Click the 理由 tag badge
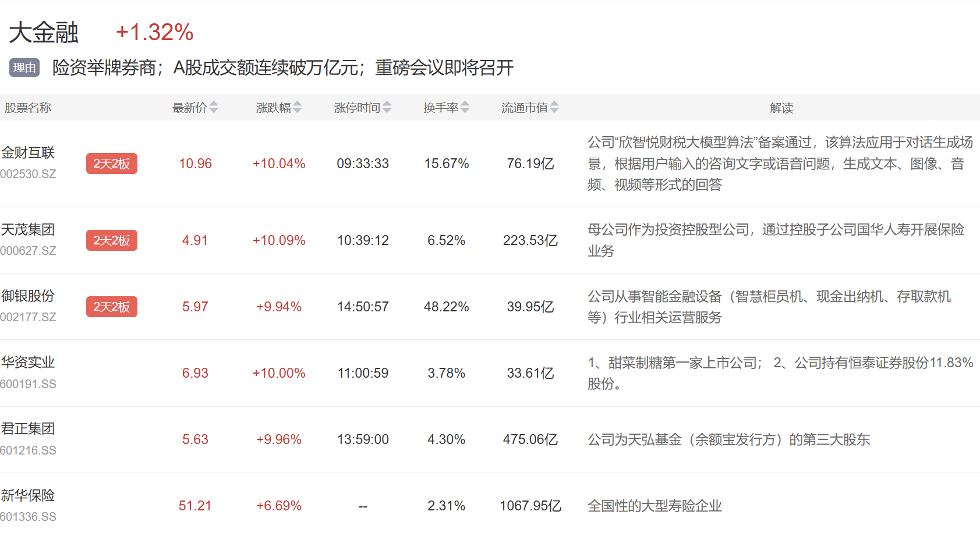The width and height of the screenshot is (980, 536). pos(24,68)
